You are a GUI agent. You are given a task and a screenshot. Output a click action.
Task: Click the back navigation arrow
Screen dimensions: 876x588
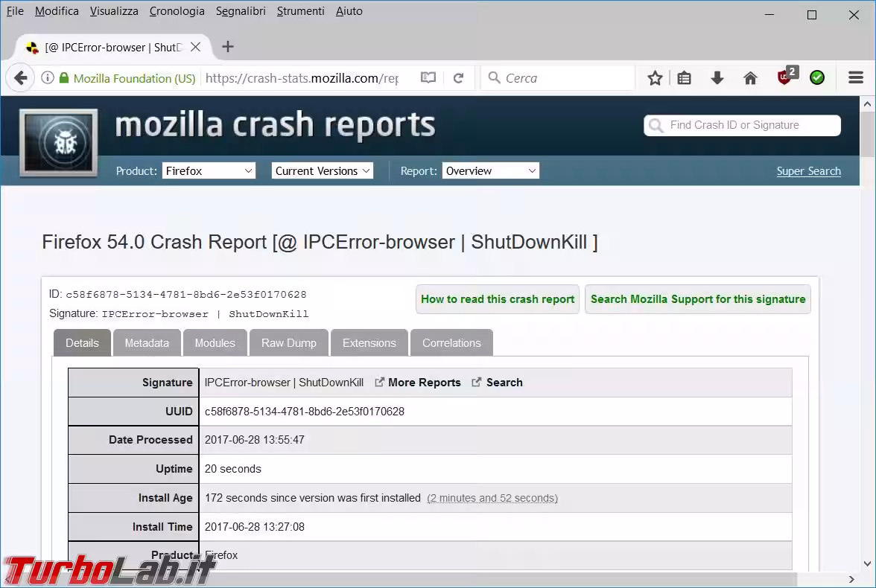coord(20,77)
